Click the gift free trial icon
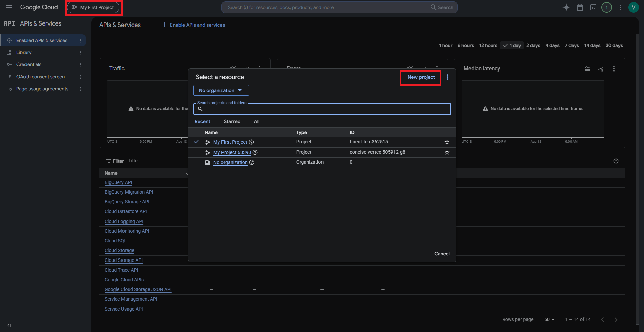This screenshot has width=644, height=332. tap(580, 7)
